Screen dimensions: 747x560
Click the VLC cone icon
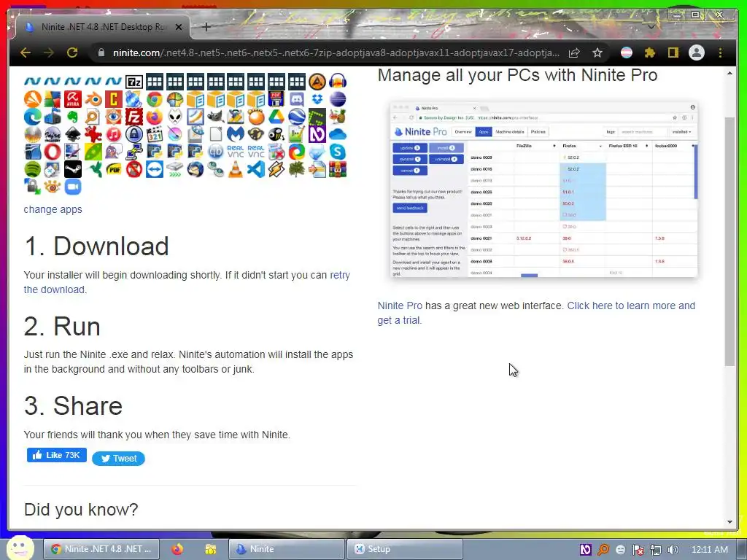(x=236, y=169)
